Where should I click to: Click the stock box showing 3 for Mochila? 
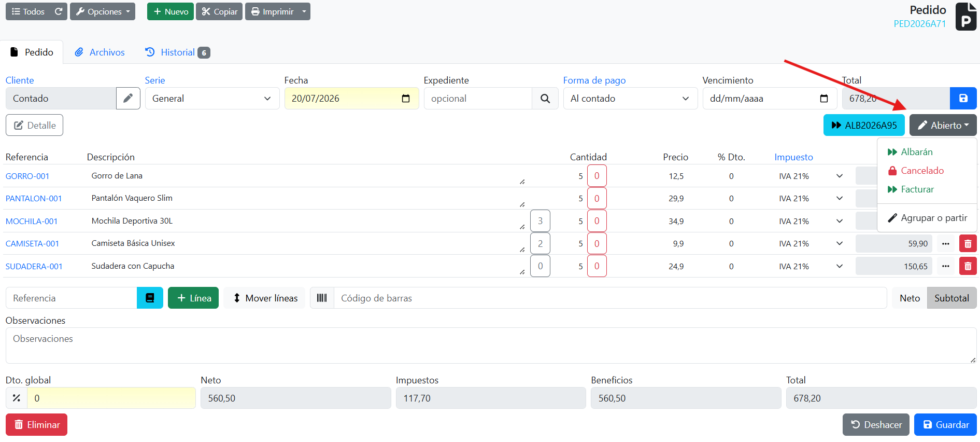click(x=540, y=221)
